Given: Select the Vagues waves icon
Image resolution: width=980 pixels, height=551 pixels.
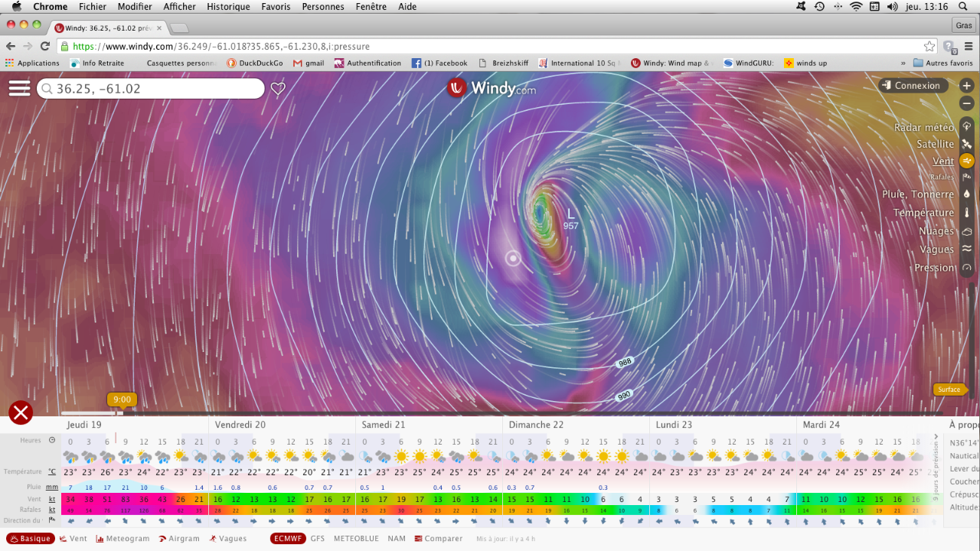Looking at the screenshot, I should (x=967, y=249).
